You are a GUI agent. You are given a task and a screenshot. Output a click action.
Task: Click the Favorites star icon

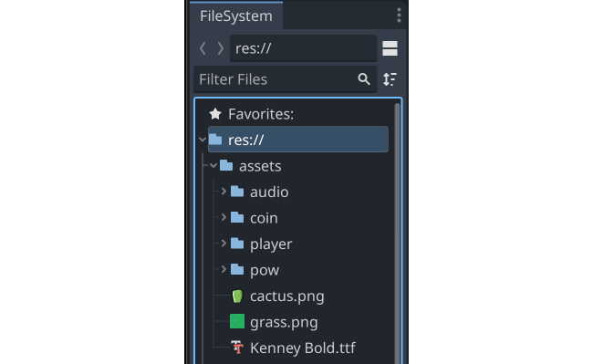point(215,114)
